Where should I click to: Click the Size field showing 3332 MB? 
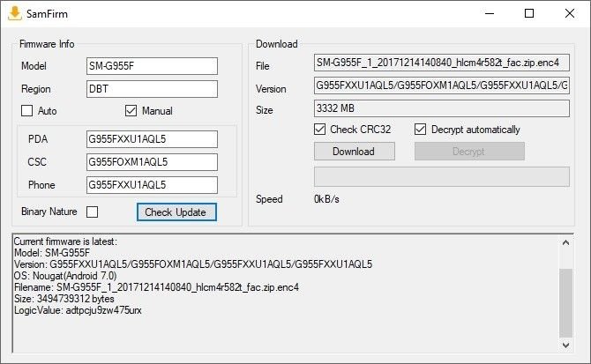tap(442, 108)
